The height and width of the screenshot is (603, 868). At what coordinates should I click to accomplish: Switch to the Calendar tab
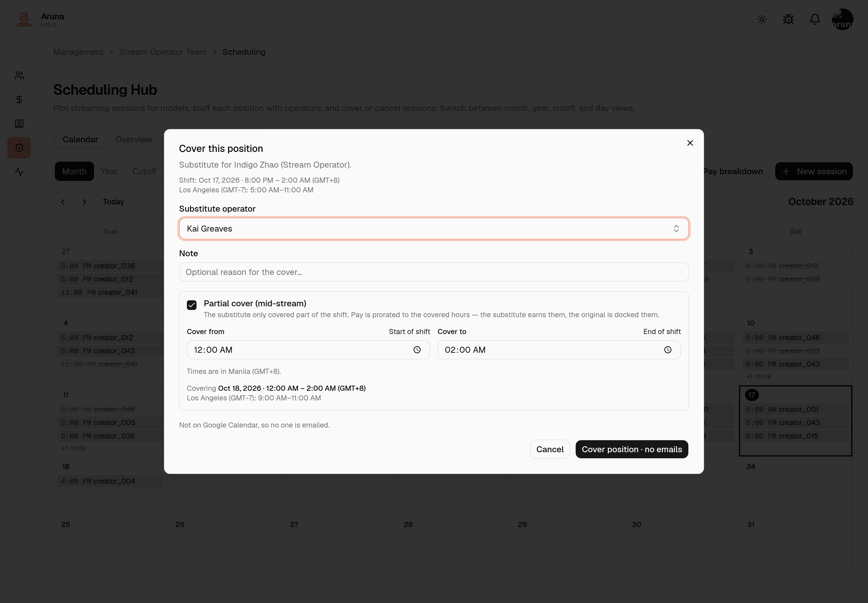80,139
